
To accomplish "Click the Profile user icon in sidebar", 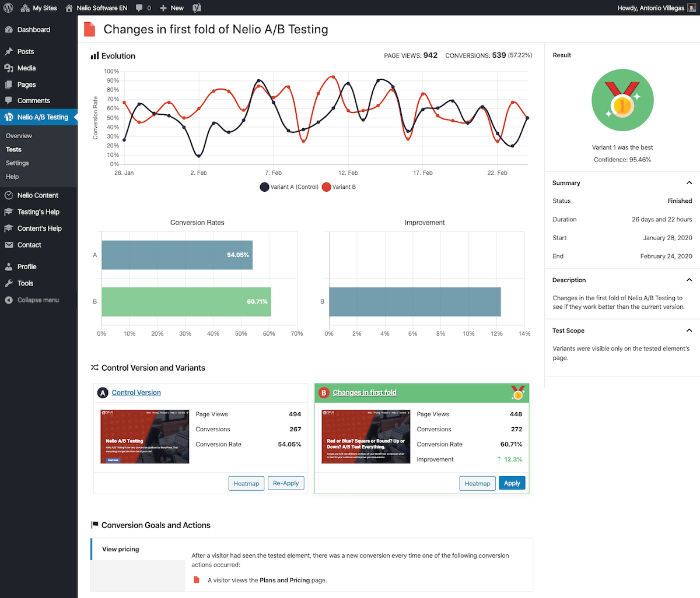I will (9, 267).
